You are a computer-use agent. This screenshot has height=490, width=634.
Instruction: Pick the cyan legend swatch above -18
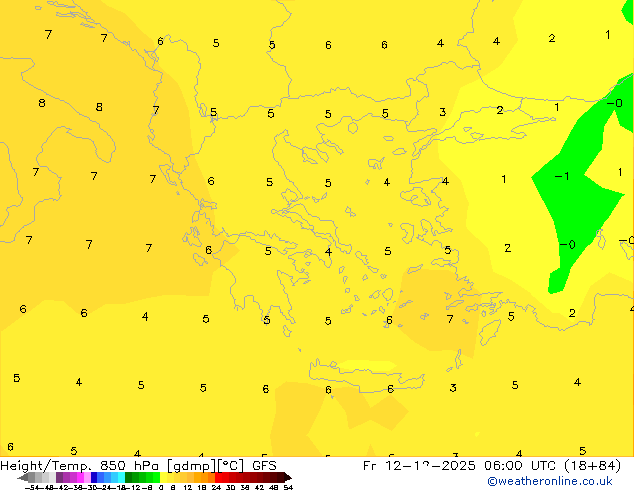tap(121, 477)
